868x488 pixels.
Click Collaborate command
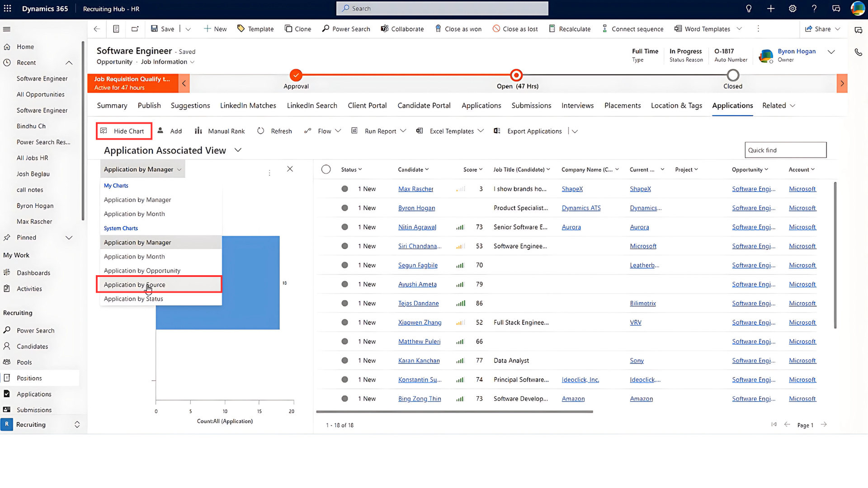[402, 29]
